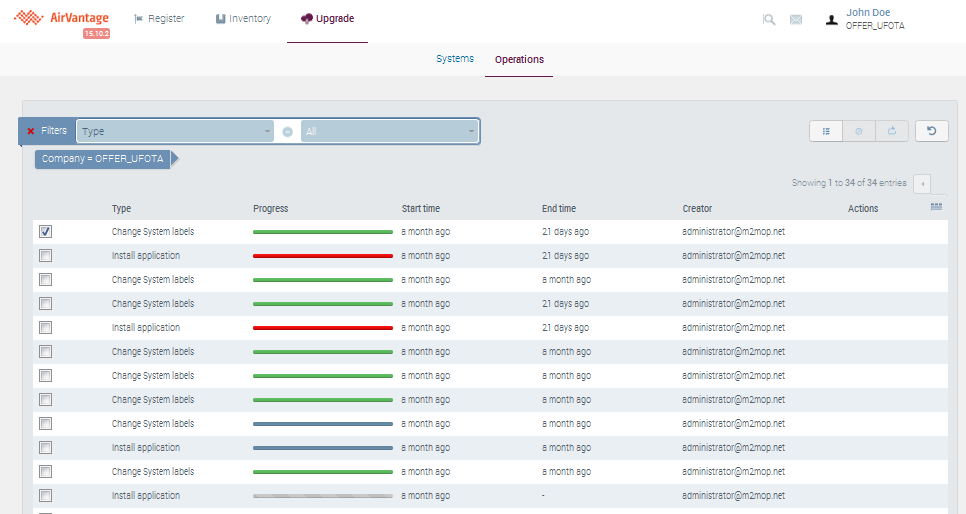Screen dimensions: 966x514
Task: Open the column chooser grid icon
Action: pos(936,207)
